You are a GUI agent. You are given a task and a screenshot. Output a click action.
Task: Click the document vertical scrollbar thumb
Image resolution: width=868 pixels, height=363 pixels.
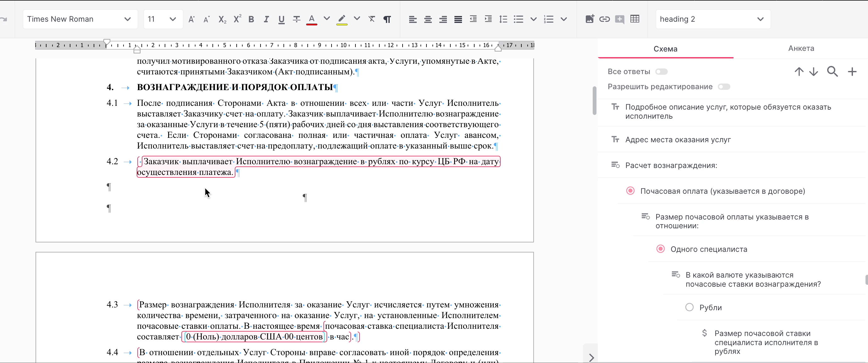[594, 101]
